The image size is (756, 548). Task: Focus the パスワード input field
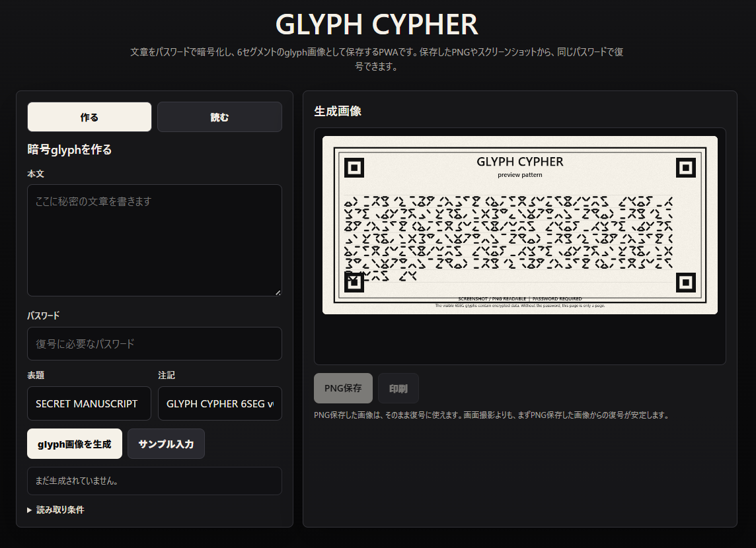click(154, 344)
